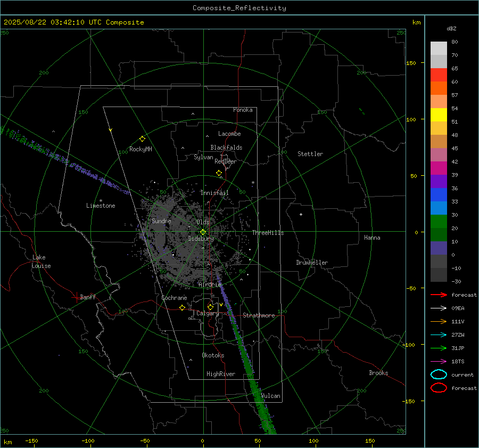Viewport: 479px width, 448px height.
Task: Click the Limestone label on map
Action: [101, 206]
